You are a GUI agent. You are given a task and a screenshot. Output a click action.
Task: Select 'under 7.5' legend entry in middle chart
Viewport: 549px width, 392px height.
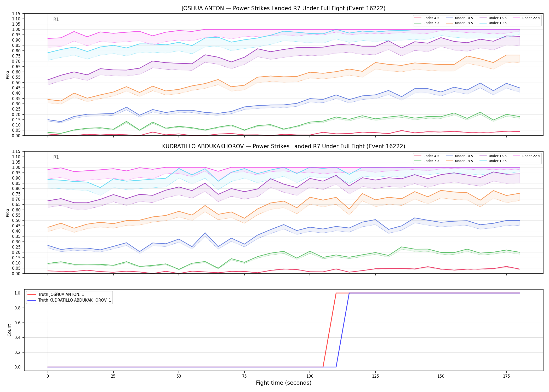(x=427, y=161)
